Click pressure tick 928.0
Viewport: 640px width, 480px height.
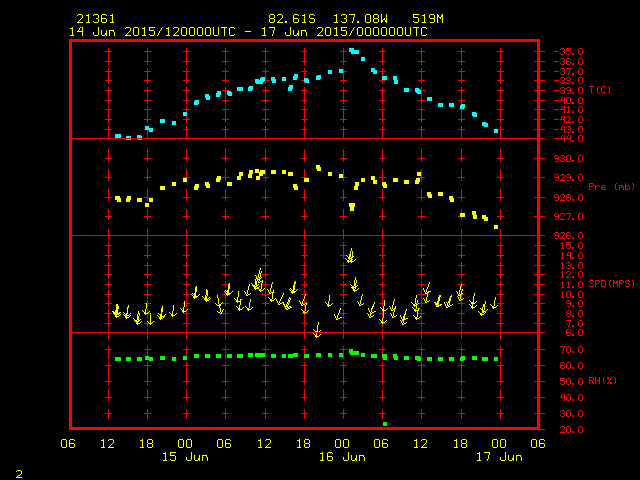(x=569, y=198)
